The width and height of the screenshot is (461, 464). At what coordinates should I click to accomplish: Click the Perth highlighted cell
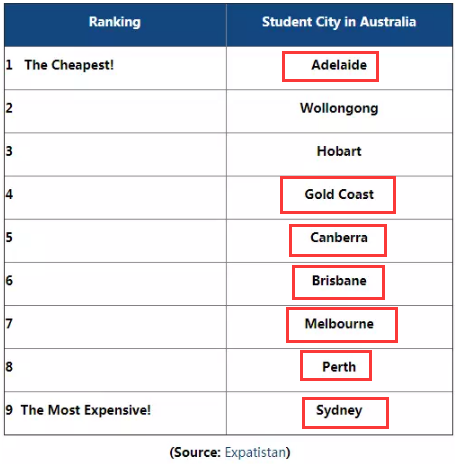tap(336, 365)
